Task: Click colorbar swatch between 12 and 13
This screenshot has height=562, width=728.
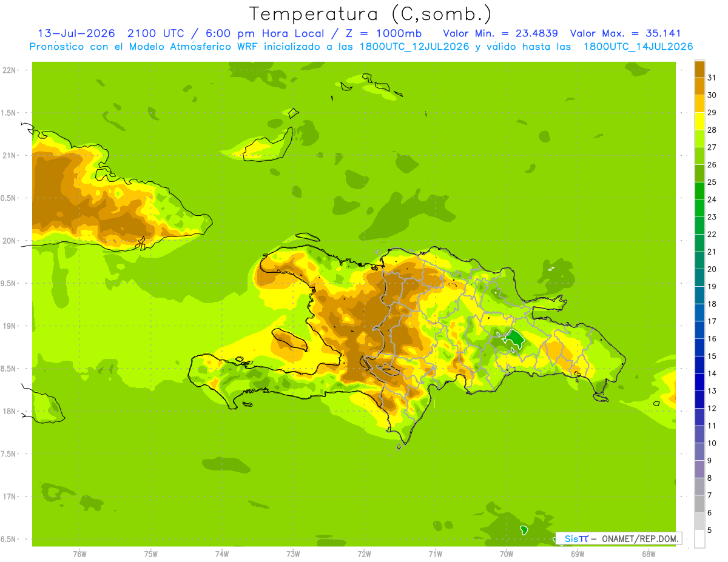Action: click(x=699, y=400)
